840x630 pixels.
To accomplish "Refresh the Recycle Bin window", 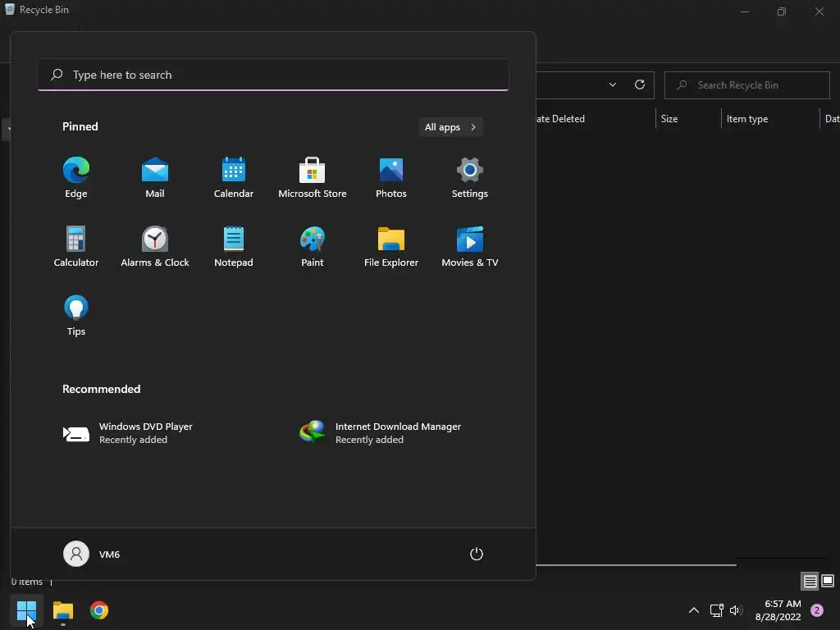I will 640,84.
